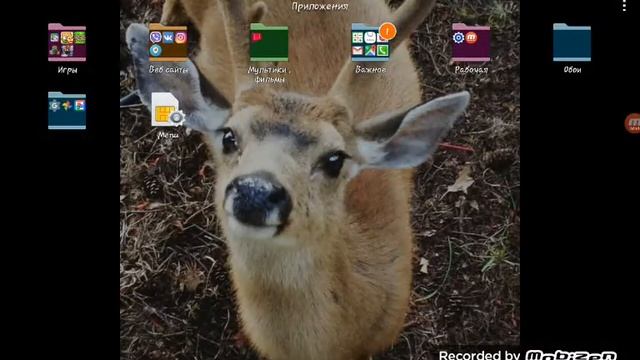
Task: Open the Обои folder
Action: point(572,42)
